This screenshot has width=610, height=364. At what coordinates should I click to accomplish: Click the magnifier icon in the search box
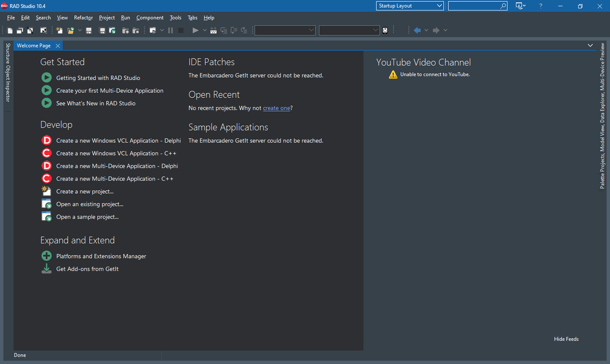[503, 6]
